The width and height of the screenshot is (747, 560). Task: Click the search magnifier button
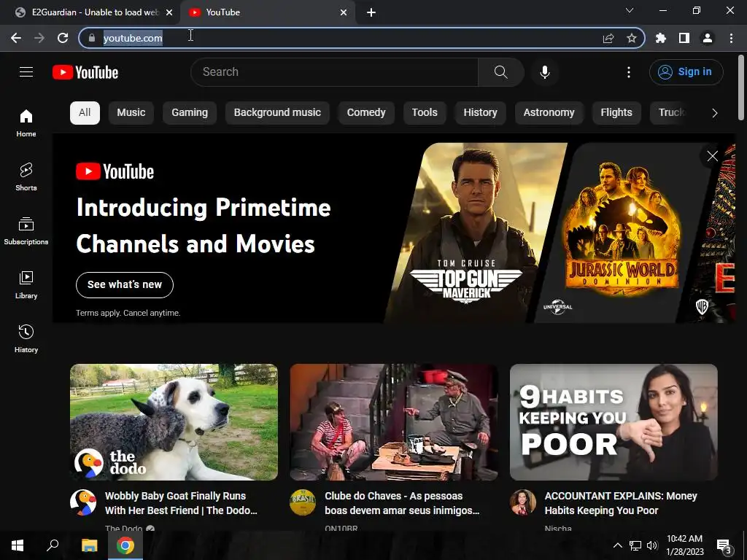click(500, 72)
